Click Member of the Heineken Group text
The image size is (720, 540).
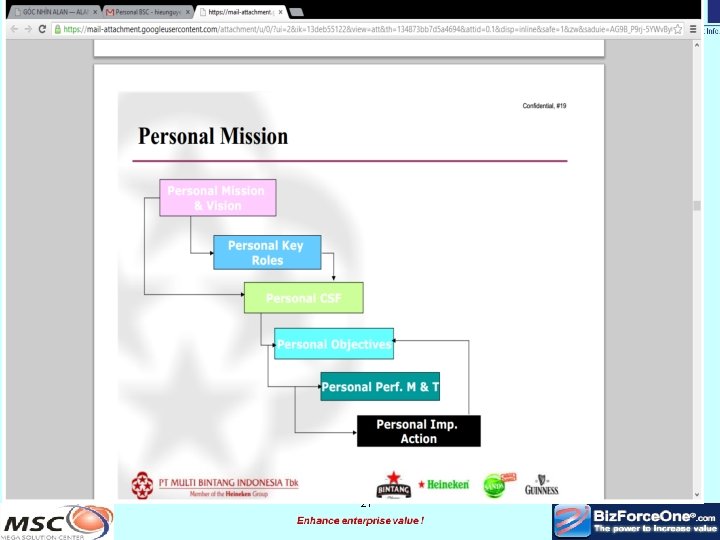(229, 494)
